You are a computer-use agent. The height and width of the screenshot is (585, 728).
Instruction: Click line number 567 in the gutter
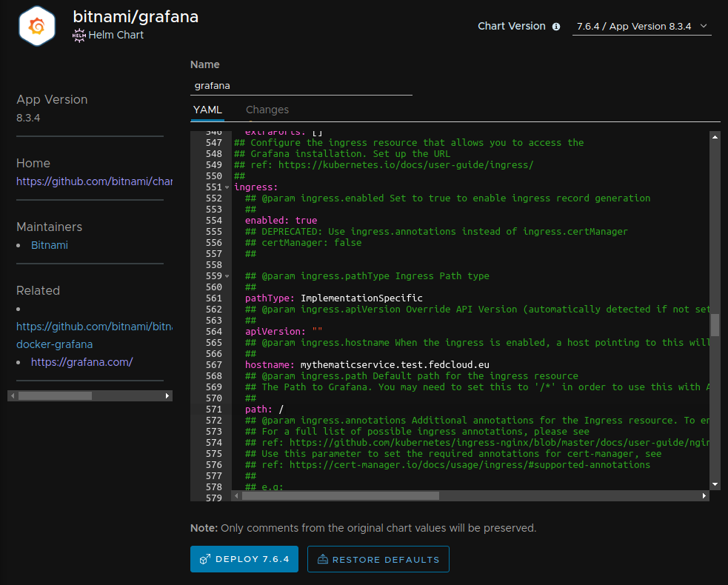pos(213,365)
